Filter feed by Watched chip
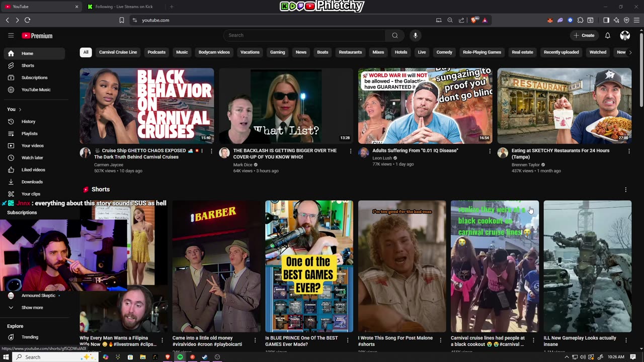644x362 pixels. pyautogui.click(x=598, y=52)
